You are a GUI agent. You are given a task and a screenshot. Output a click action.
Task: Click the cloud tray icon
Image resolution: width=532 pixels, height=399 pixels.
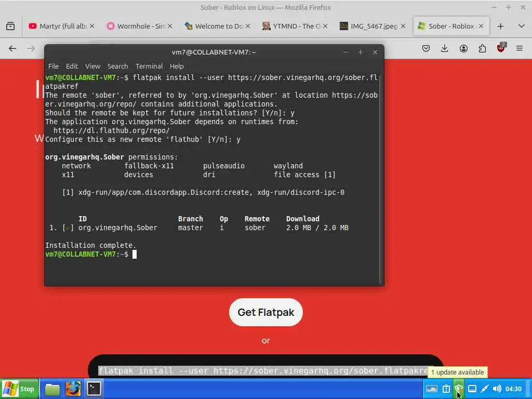[x=432, y=389]
